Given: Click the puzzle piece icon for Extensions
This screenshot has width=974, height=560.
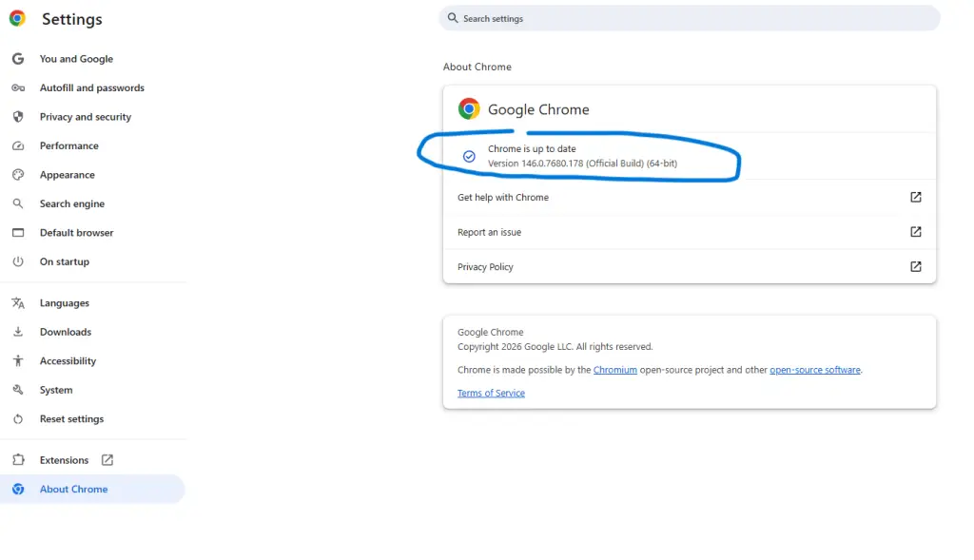Looking at the screenshot, I should (x=18, y=460).
